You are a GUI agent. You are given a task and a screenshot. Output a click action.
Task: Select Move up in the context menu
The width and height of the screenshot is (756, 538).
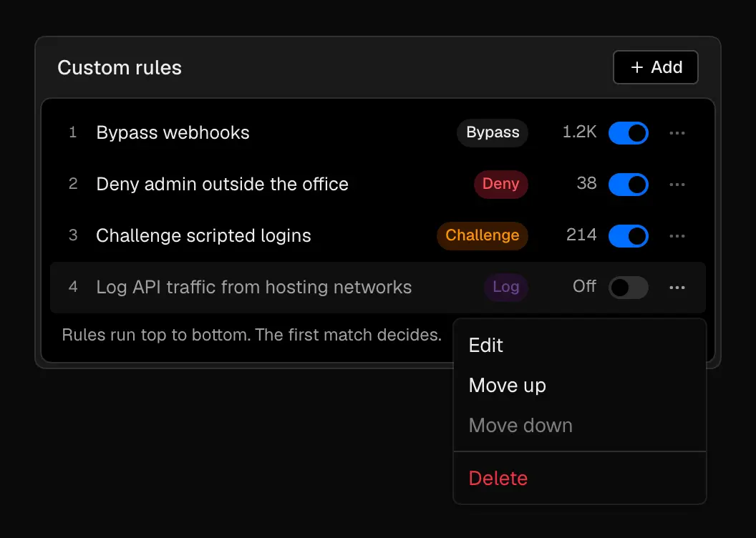coord(580,386)
